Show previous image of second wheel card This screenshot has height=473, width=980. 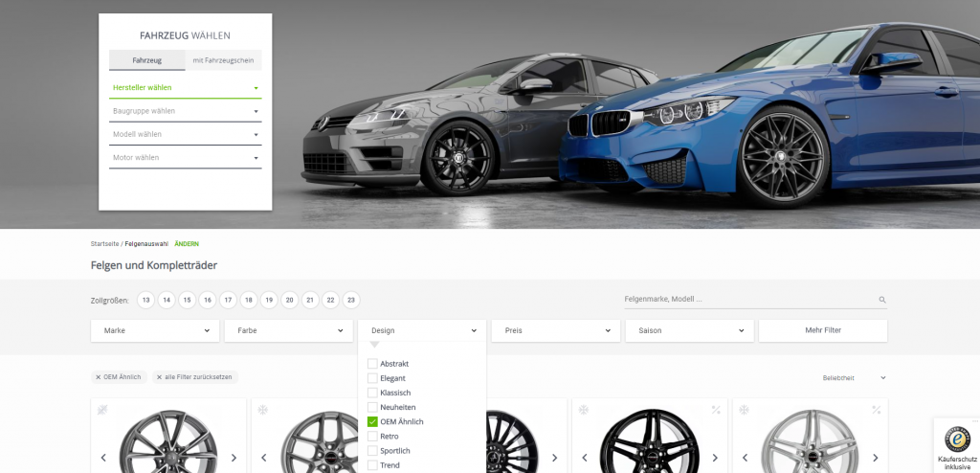coord(264,458)
